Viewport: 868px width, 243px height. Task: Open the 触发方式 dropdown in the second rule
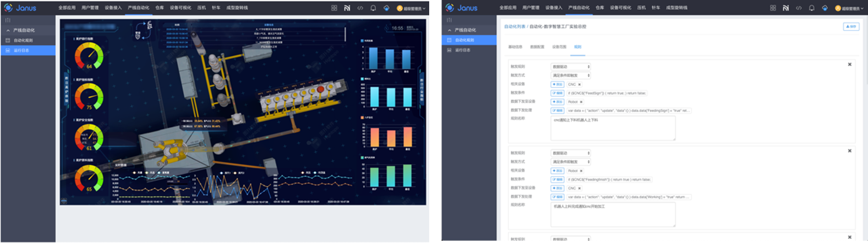click(x=570, y=162)
